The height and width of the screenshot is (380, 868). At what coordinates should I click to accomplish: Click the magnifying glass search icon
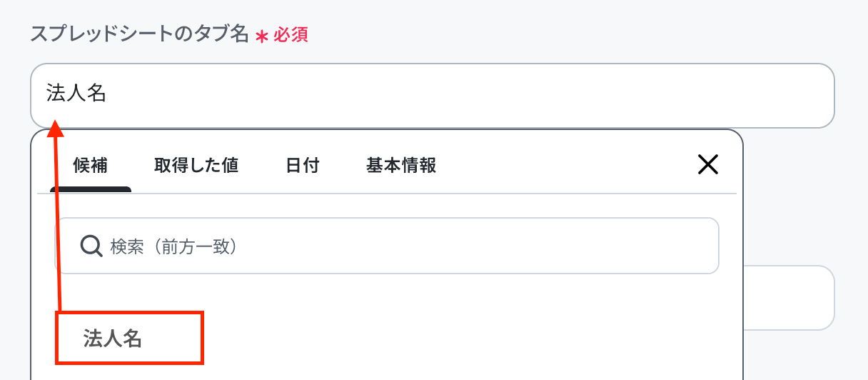pos(91,246)
